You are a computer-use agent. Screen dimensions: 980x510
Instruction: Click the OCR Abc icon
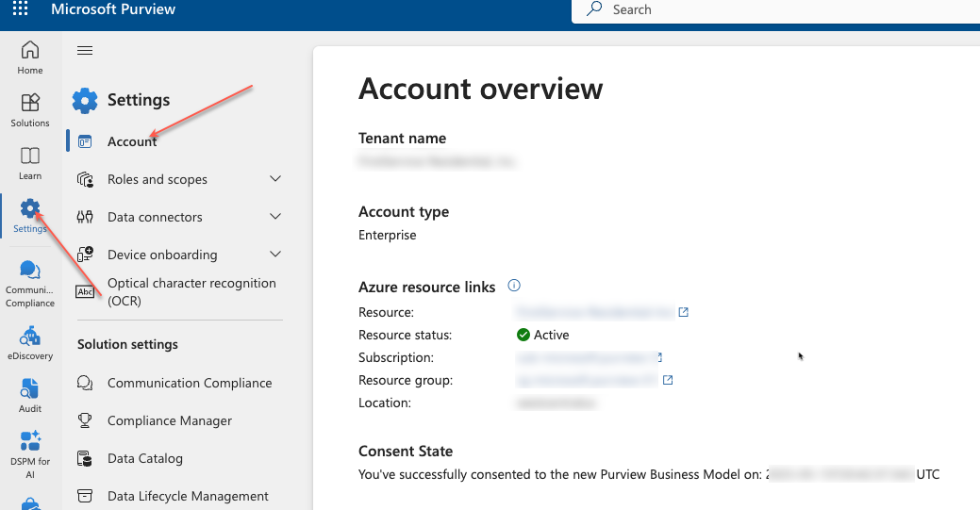tap(85, 292)
